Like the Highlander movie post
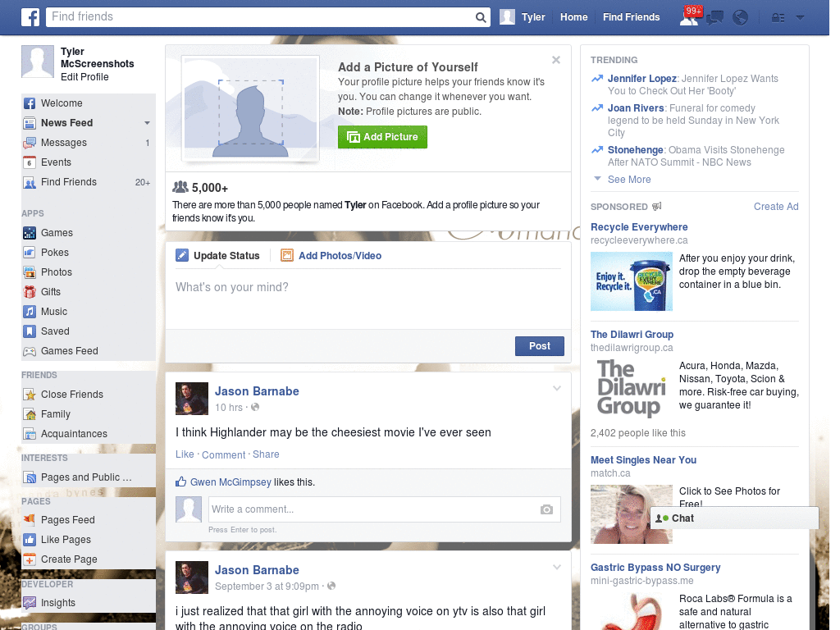840x630 pixels. (x=185, y=454)
